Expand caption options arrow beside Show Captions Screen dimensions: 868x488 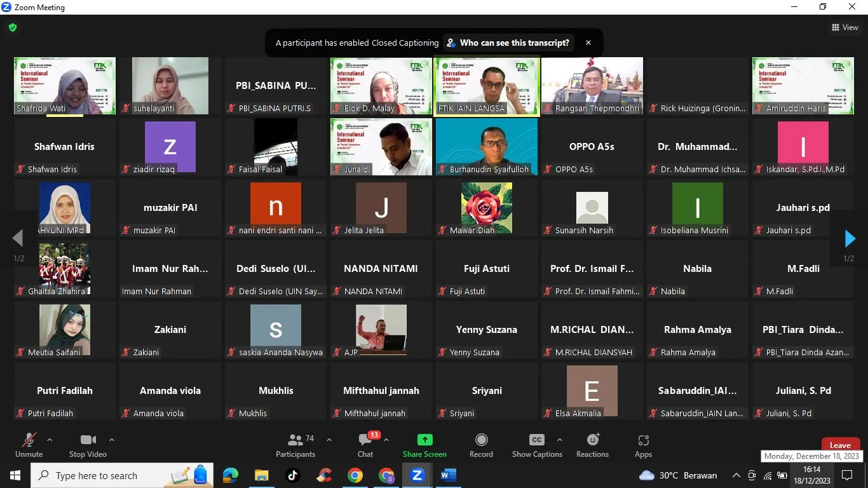click(x=559, y=440)
